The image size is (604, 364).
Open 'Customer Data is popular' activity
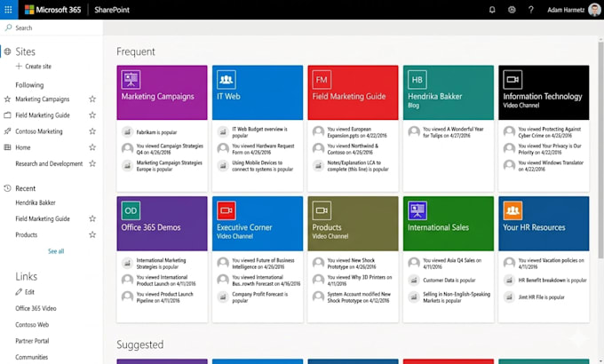pyautogui.click(x=449, y=280)
